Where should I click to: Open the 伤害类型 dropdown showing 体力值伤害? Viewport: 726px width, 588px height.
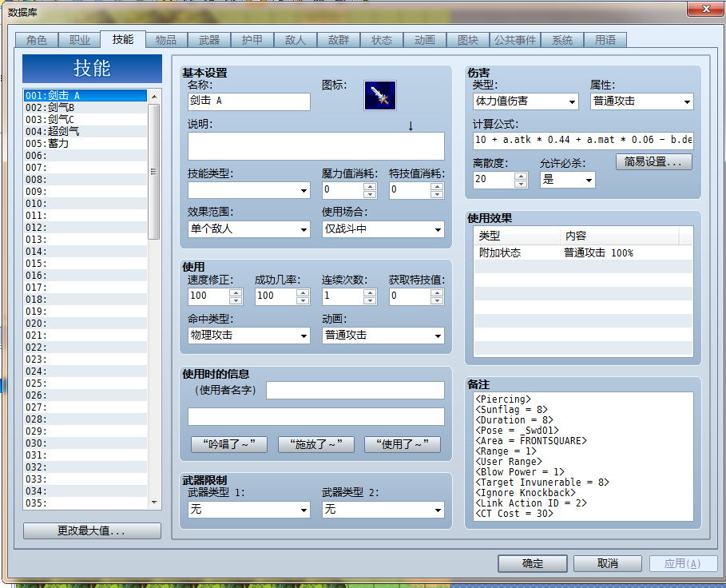526,101
